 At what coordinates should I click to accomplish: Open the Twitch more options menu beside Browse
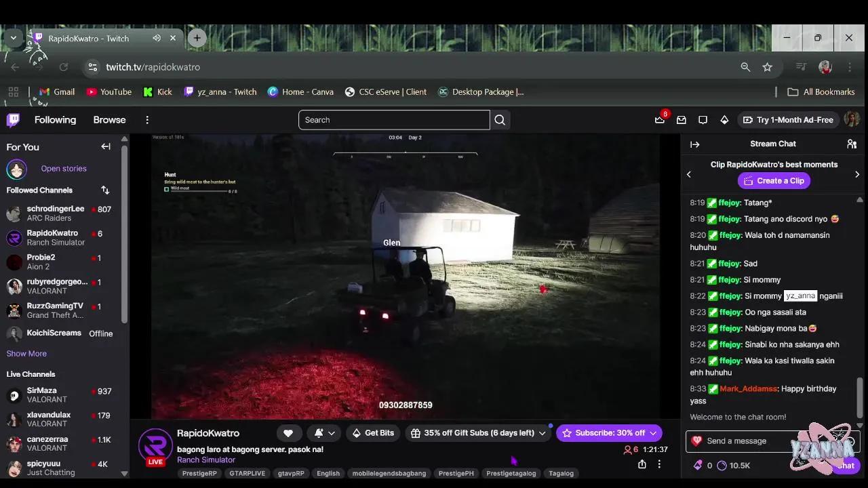tap(147, 120)
